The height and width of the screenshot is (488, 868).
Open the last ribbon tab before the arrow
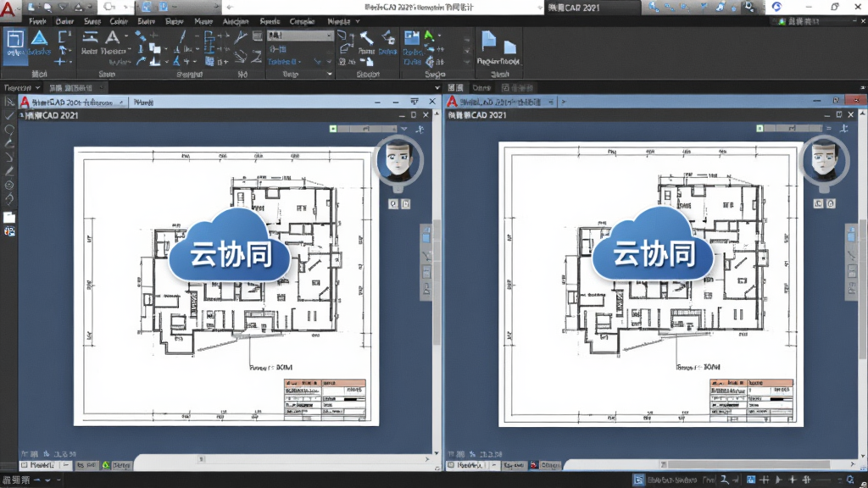(339, 21)
